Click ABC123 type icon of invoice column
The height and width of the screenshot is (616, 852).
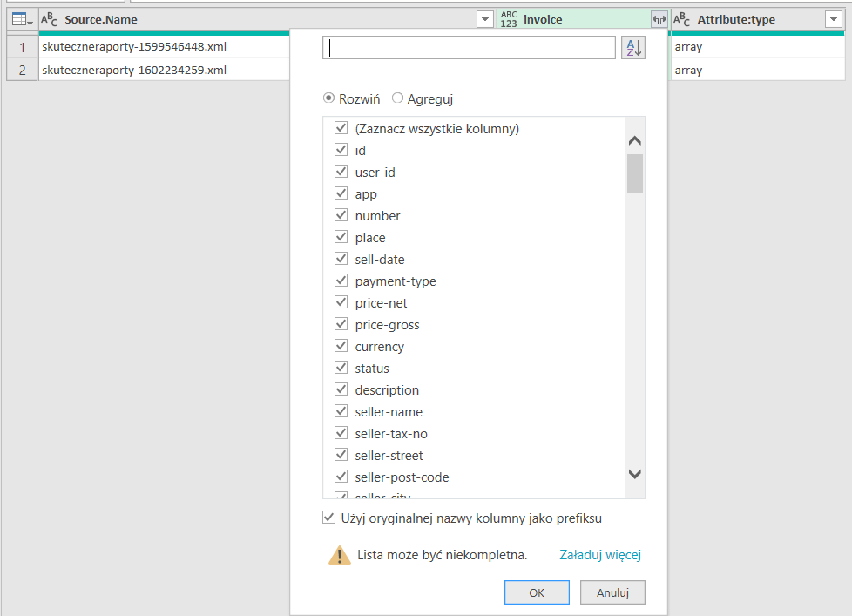pyautogui.click(x=509, y=19)
